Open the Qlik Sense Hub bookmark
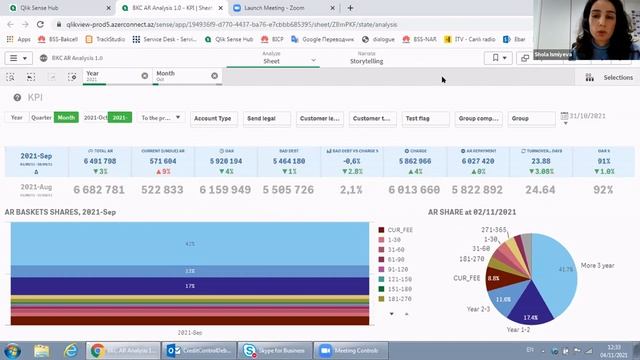Screen dimensions: 640x360 pos(229,39)
